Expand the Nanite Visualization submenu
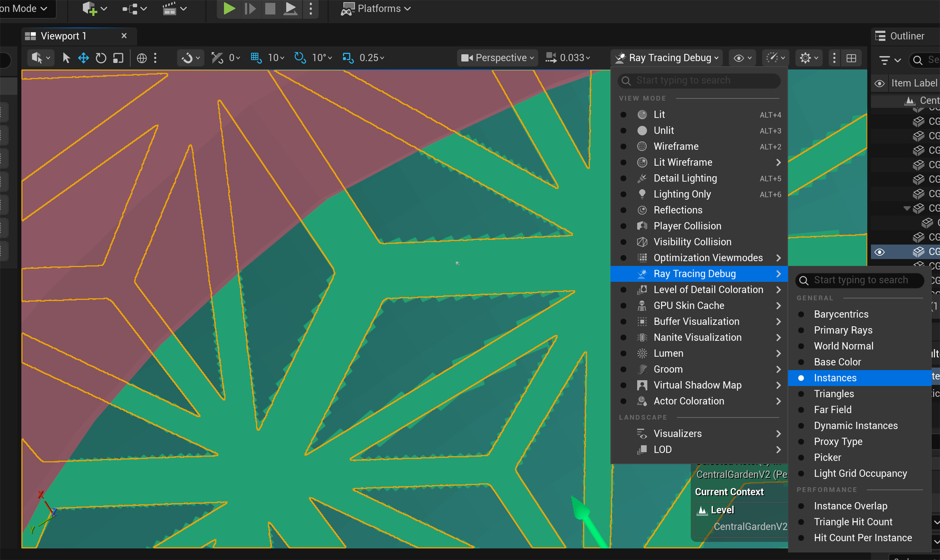Viewport: 940px width, 560px height. coord(699,337)
